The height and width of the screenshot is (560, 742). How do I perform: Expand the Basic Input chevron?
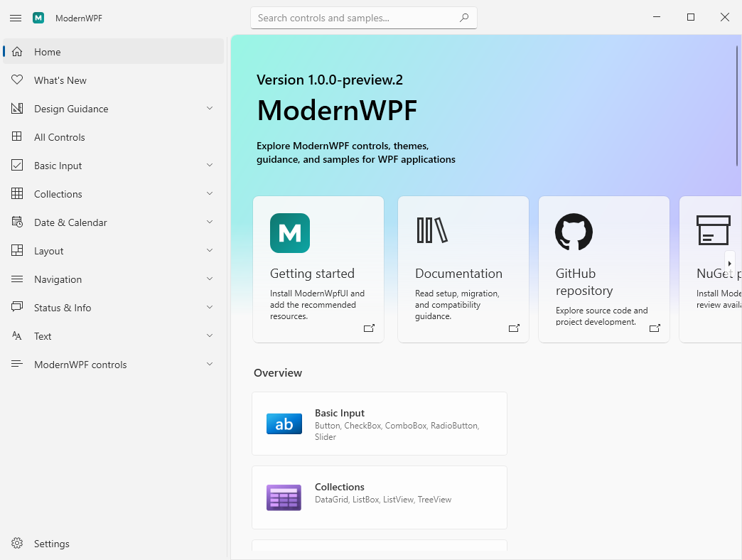tap(210, 165)
